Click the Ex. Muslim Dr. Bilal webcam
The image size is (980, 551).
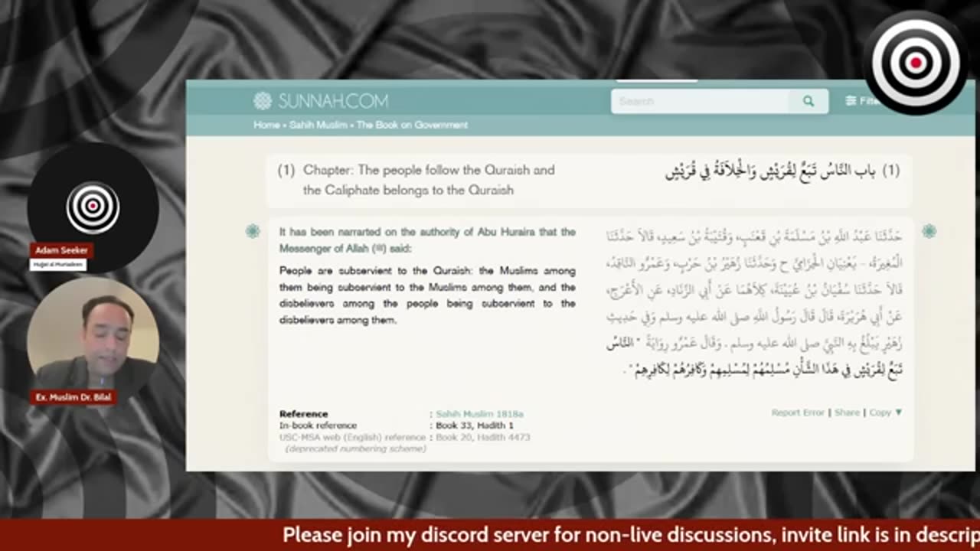point(93,342)
